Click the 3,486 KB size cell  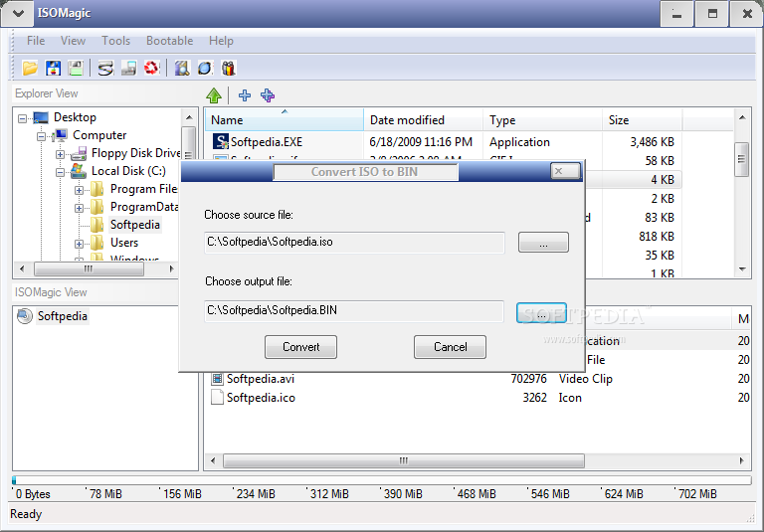pyautogui.click(x=652, y=142)
